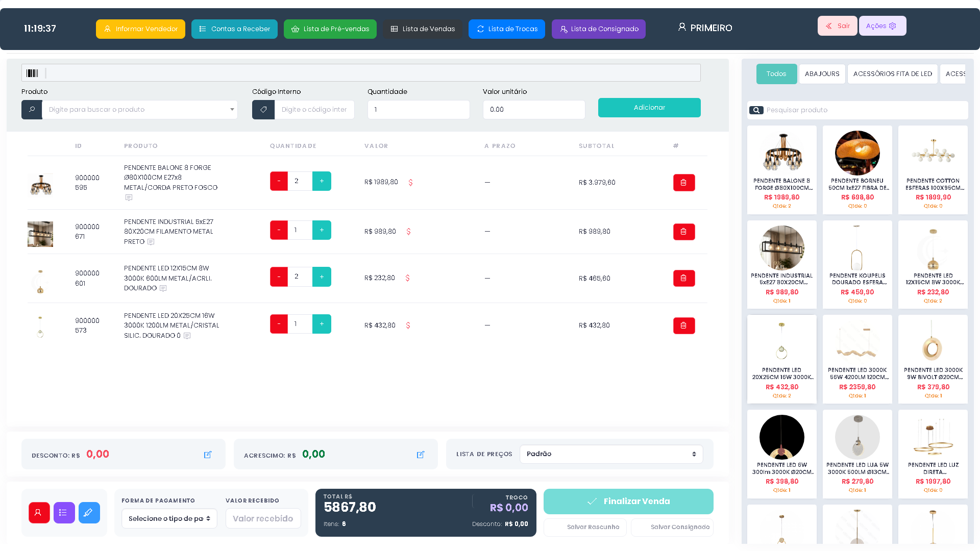Select PENDENTE BORNEU product card thumbnail
Viewport: 980px width, 551px height.
click(x=857, y=153)
